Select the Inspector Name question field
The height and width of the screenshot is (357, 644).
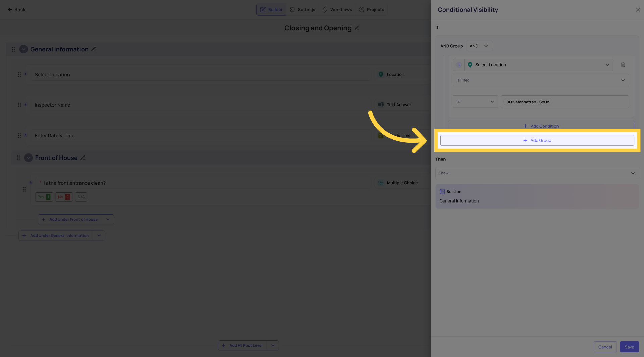pyautogui.click(x=201, y=105)
